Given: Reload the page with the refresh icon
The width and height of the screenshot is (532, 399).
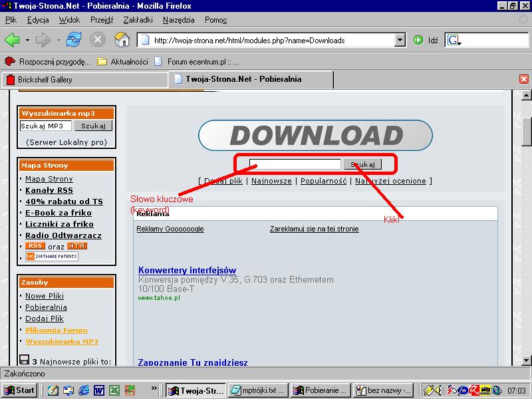Looking at the screenshot, I should tap(74, 40).
